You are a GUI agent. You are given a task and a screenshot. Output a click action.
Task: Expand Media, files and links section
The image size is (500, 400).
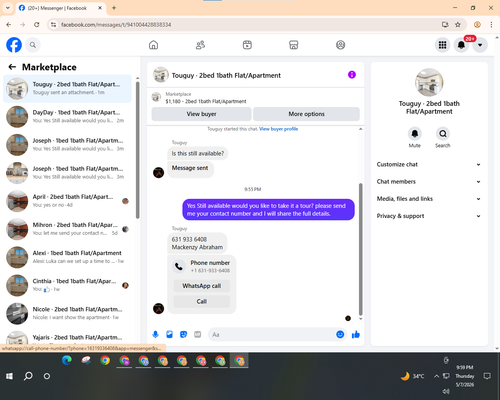coord(429,199)
